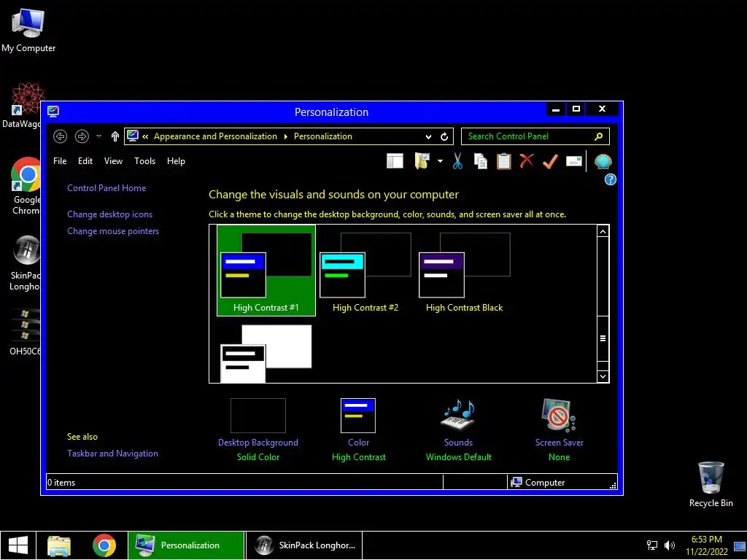Open Taskbar and Navigation link

112,454
